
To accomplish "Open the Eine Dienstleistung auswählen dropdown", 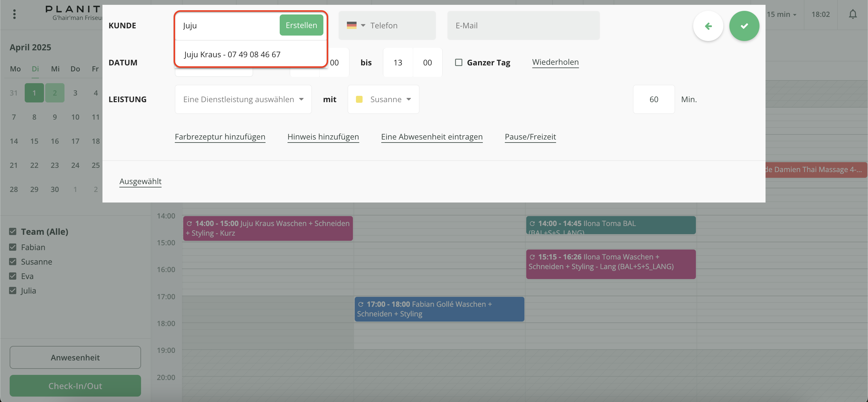I will coord(243,99).
